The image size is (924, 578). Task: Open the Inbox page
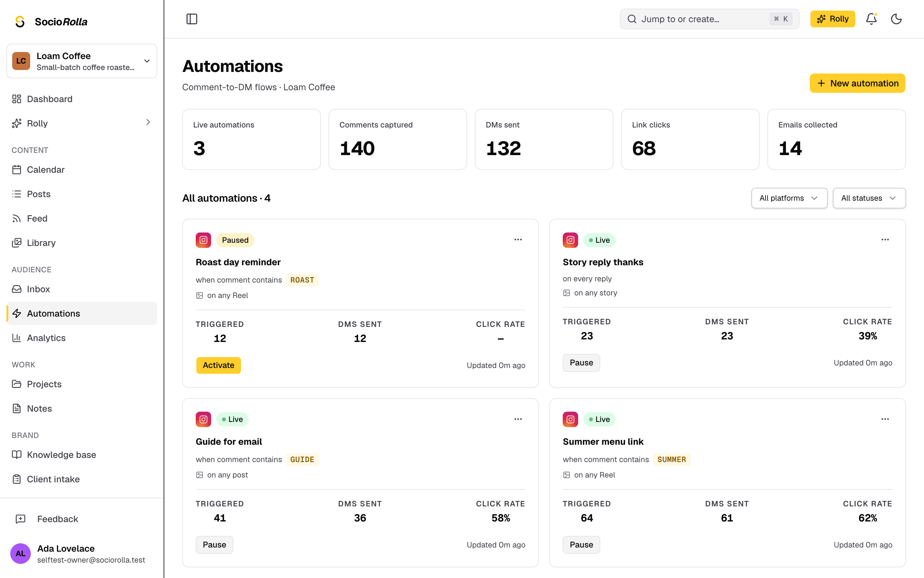[82, 289]
